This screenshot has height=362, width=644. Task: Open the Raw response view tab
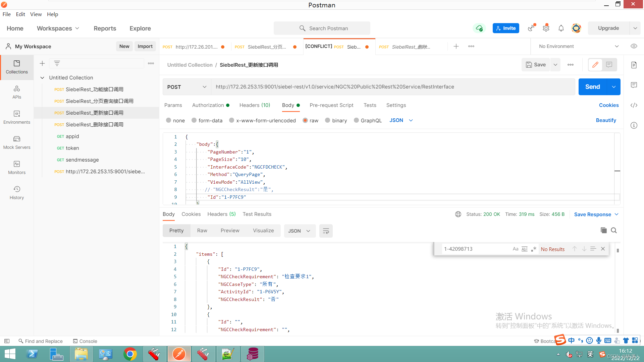tap(202, 231)
